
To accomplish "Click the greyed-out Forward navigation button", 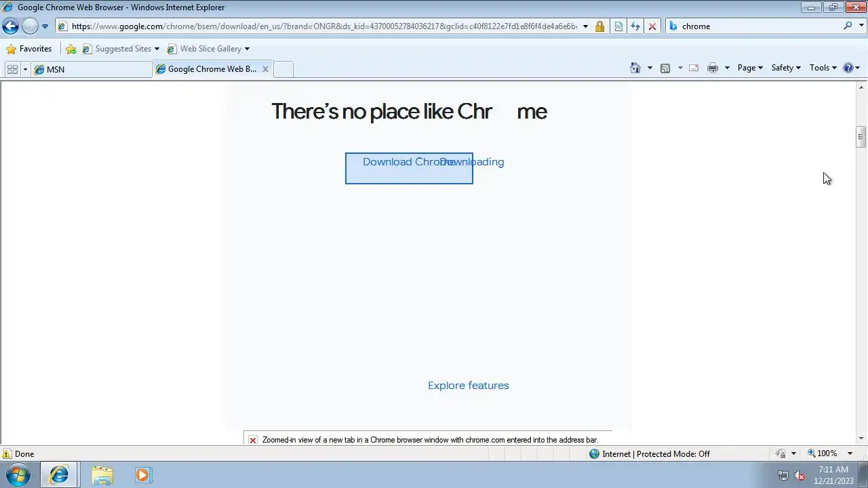I will click(30, 26).
